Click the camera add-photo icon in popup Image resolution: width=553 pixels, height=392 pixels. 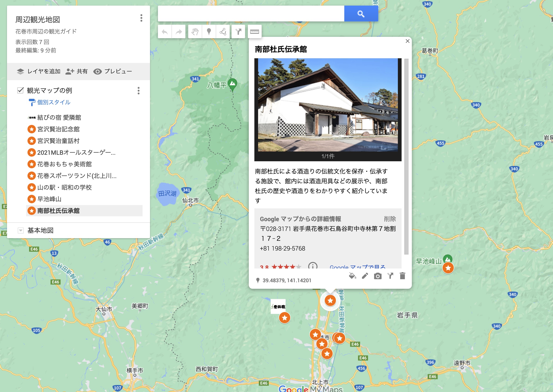point(378,276)
